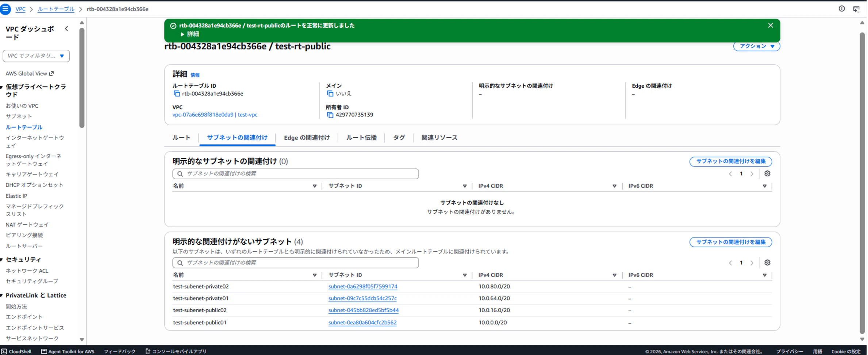Dismiss the green success notification banner

(771, 25)
